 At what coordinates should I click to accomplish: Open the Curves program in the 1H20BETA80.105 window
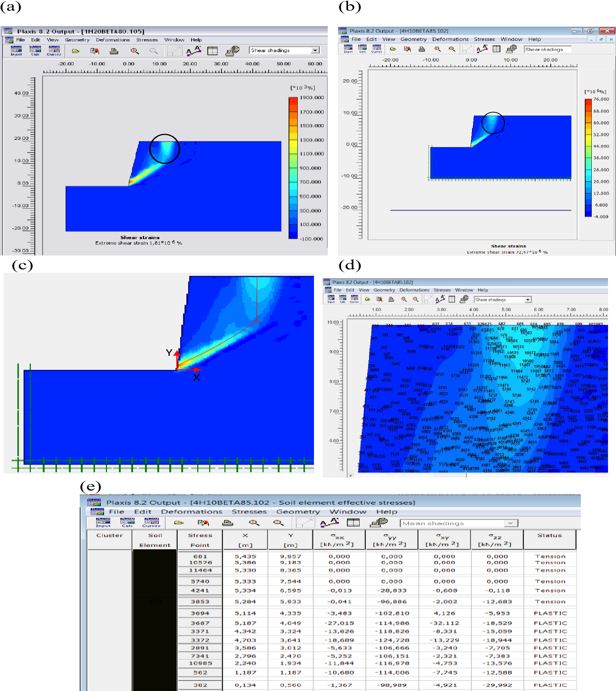tap(54, 50)
